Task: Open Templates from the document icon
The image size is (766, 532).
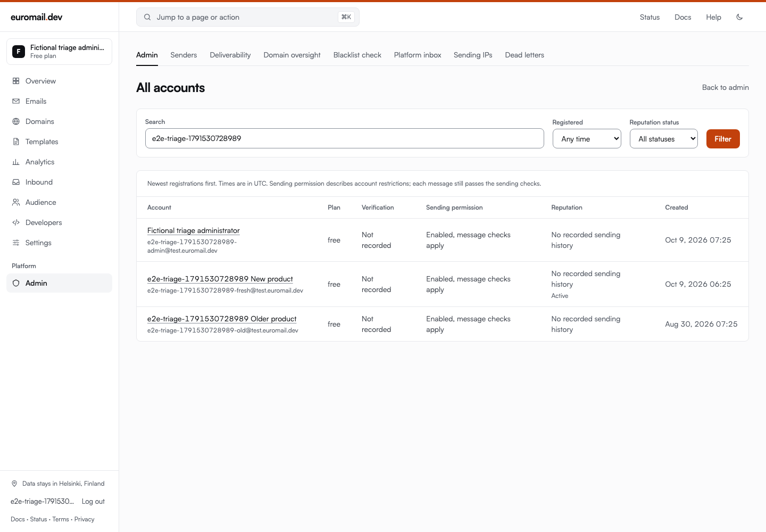Action: click(x=16, y=142)
